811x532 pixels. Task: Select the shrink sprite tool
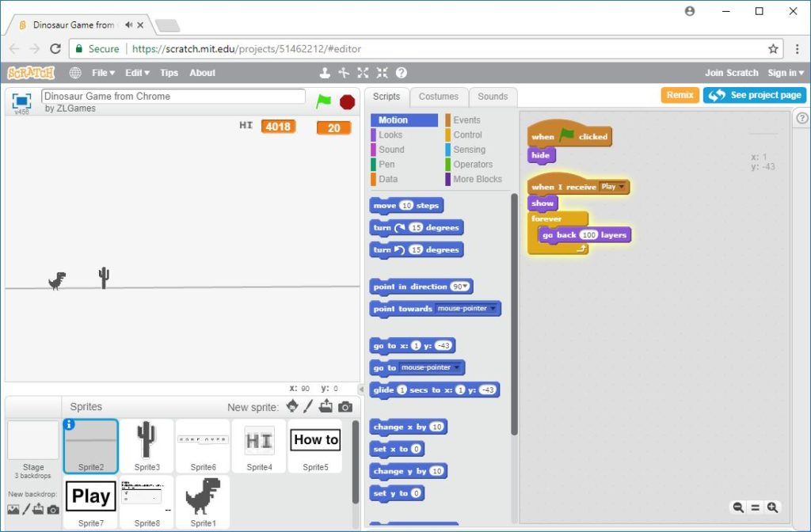382,72
